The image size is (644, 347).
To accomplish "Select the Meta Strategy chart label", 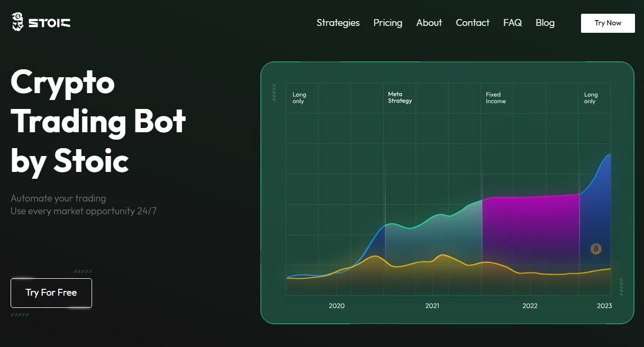I will point(400,98).
